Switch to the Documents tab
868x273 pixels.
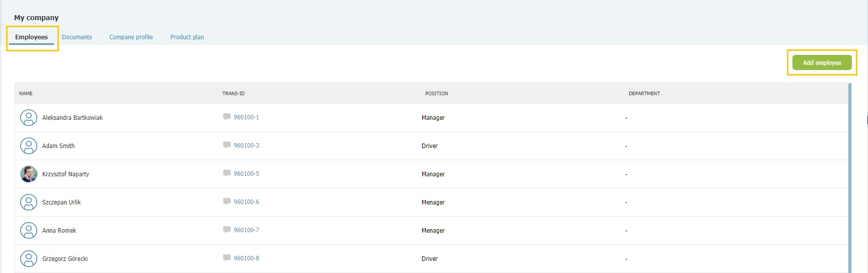pyautogui.click(x=77, y=37)
